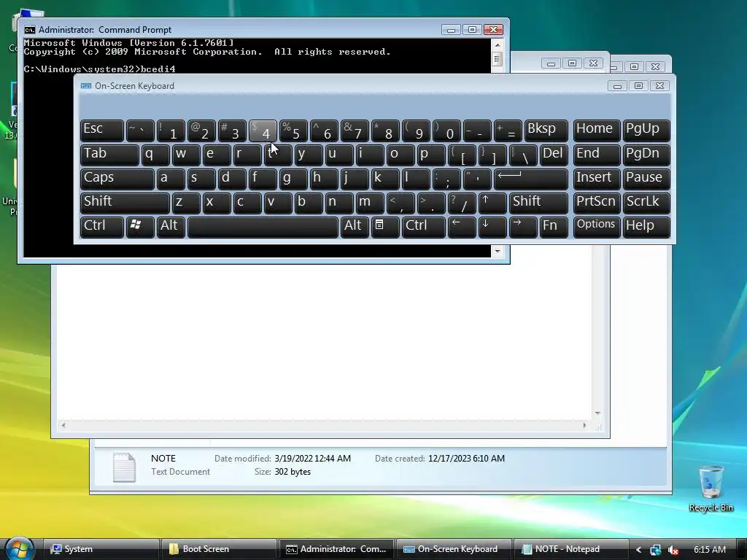This screenshot has height=560, width=747.
Task: Click the tilde backtick key
Action: [x=140, y=130]
